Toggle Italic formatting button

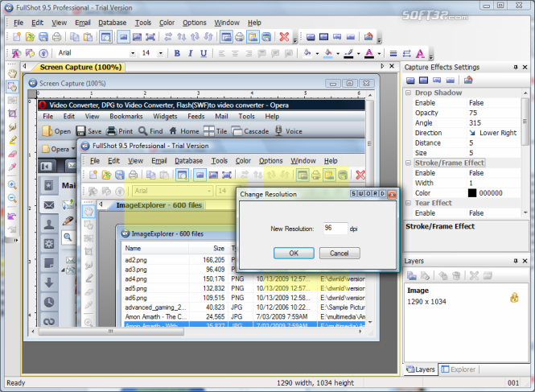191,53
